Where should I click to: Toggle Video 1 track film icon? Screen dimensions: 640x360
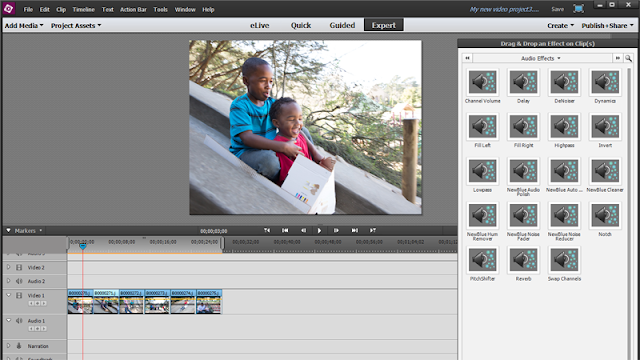[x=19, y=295]
